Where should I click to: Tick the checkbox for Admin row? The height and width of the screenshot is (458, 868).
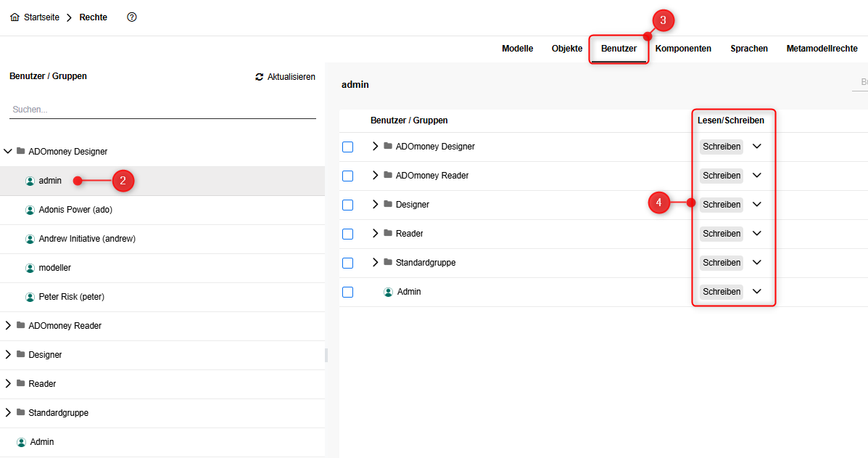click(347, 292)
